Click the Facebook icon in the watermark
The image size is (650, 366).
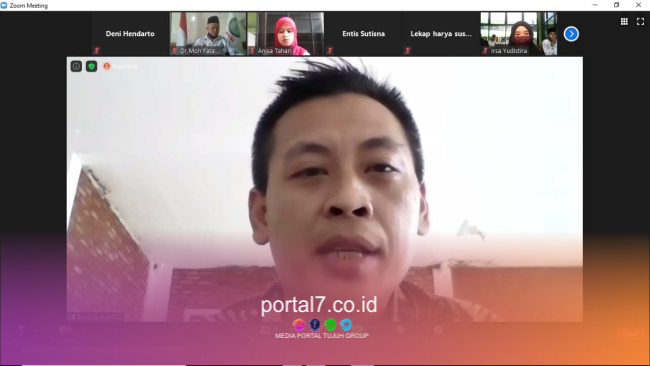click(315, 324)
